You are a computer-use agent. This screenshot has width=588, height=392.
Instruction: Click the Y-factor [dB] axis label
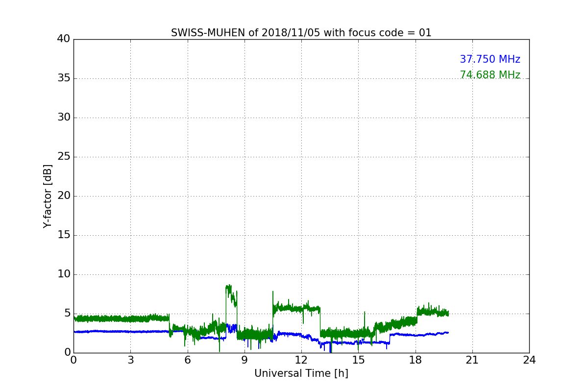tap(48, 196)
